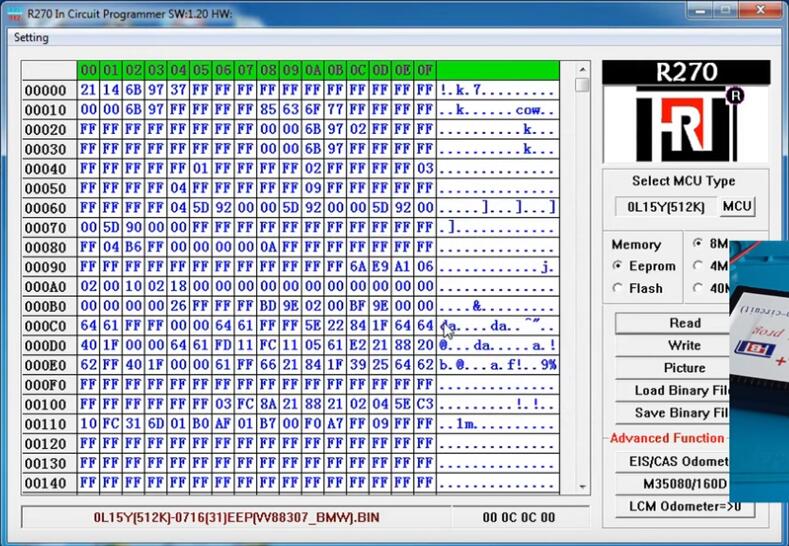Click column header 0F
Viewport: 789px width, 546px height.
[425, 70]
